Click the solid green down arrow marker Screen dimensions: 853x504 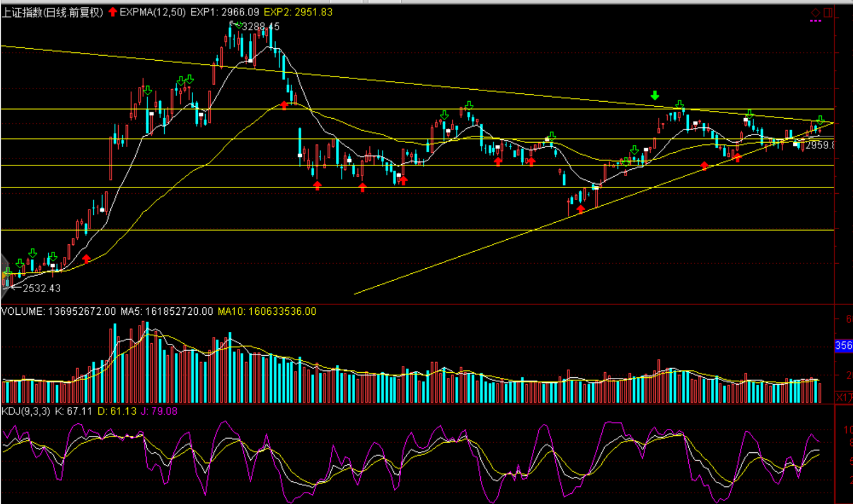655,95
